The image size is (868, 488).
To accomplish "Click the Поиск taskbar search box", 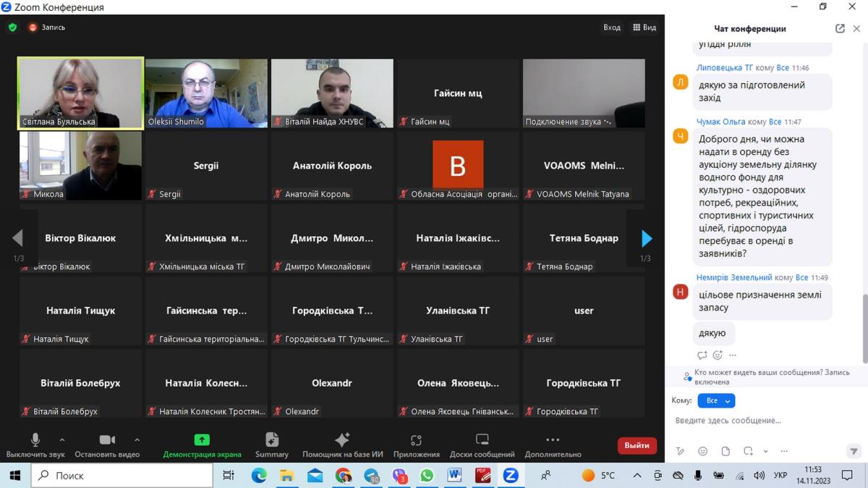I will (x=122, y=476).
